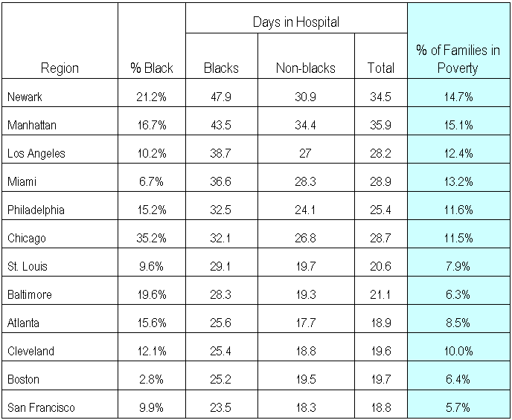This screenshot has height=420, width=512.
Task: Click the Los Angeles region cell
Action: click(x=36, y=153)
